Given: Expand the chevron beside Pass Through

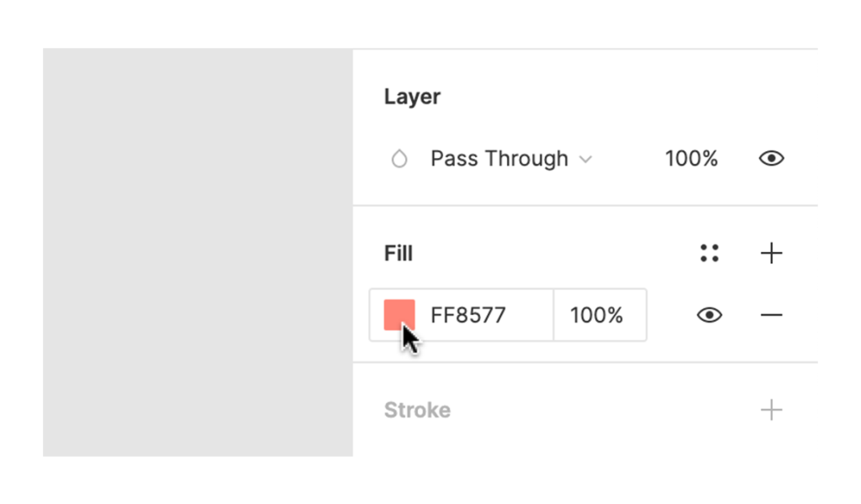Looking at the screenshot, I should click(586, 160).
